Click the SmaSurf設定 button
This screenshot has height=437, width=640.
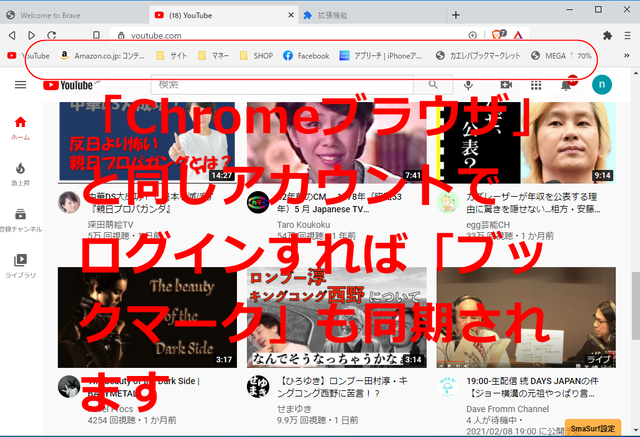pyautogui.click(x=593, y=428)
